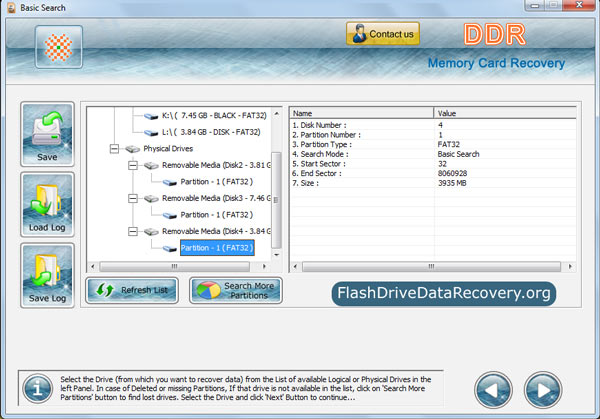600x419 pixels.
Task: Select Removable Media Disk2 entry
Action: point(216,165)
